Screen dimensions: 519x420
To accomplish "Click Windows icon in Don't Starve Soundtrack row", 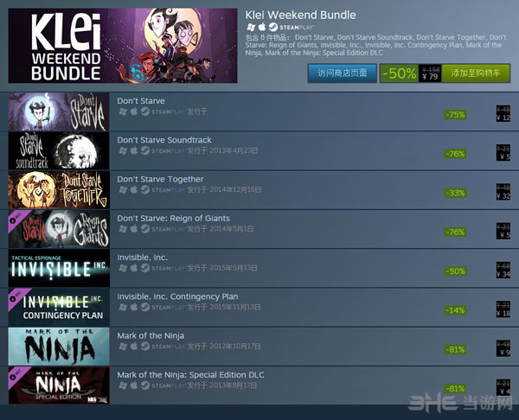I will (123, 151).
